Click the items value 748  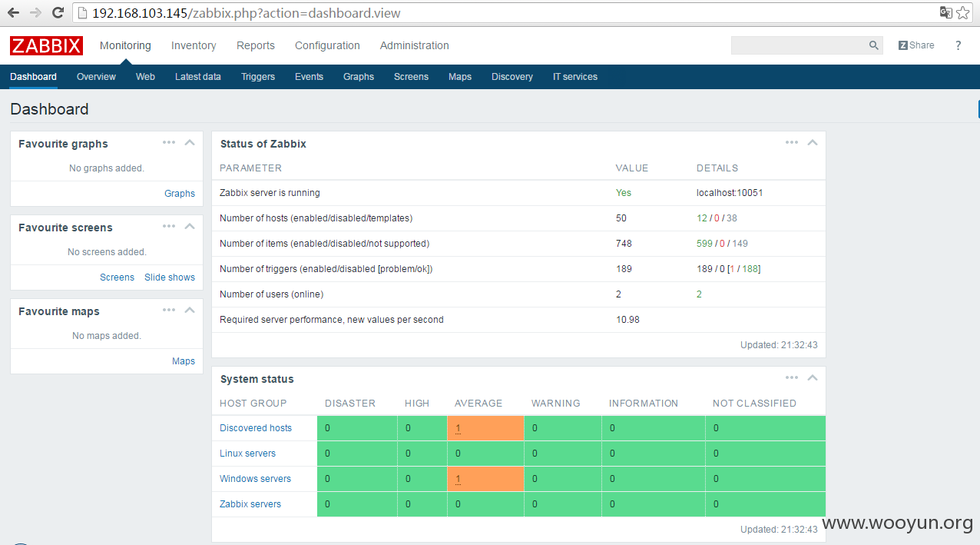624,244
